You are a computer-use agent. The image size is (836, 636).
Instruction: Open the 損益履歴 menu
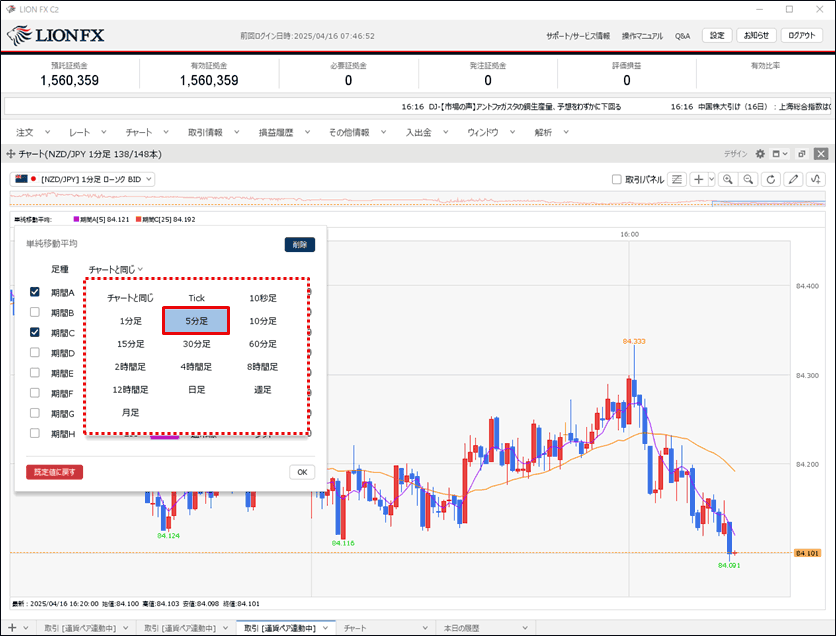(284, 132)
